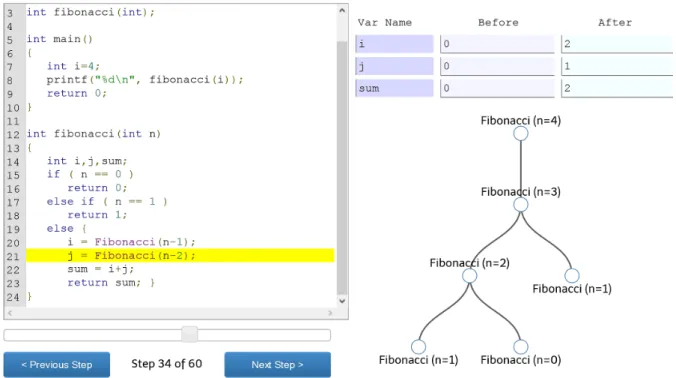676x378 pixels.
Task: Click the Before value field for sum
Action: 497,89
